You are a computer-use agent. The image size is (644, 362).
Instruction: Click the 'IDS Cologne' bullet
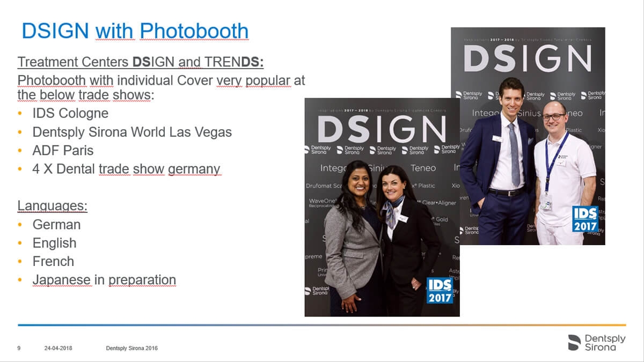(70, 113)
